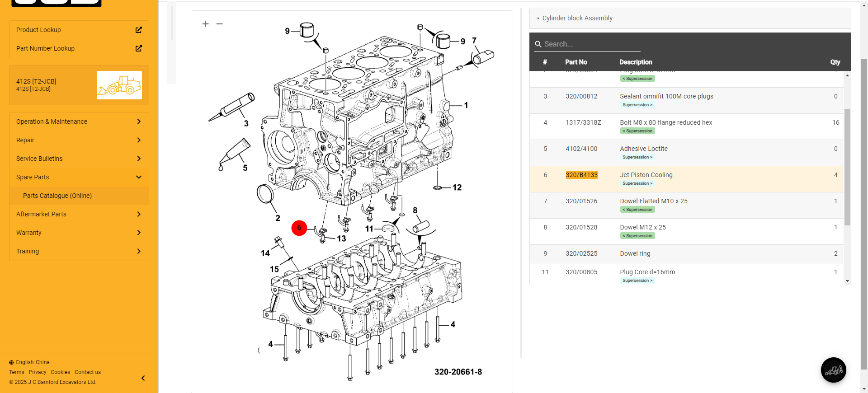Click Supersession tag under Jet Piston Cooling
The height and width of the screenshot is (393, 868).
coord(637,183)
